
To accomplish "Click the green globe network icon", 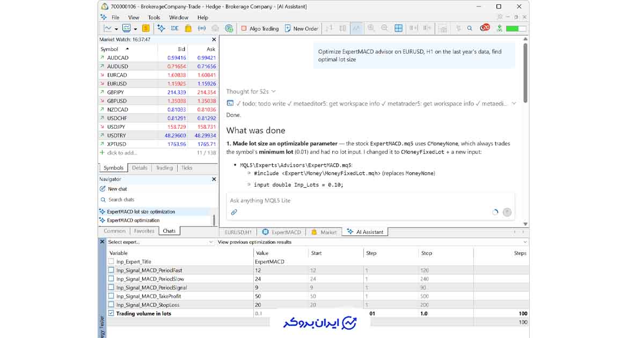I will point(229,28).
